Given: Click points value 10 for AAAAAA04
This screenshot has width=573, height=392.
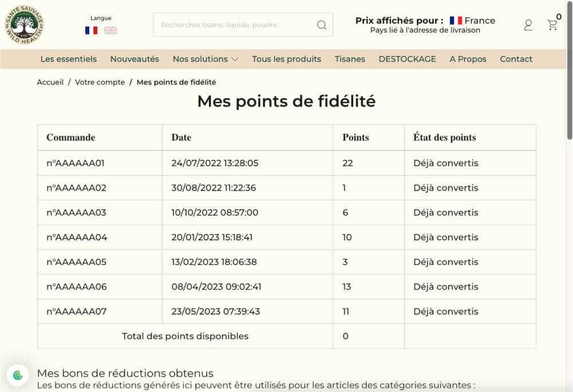Looking at the screenshot, I should [347, 237].
